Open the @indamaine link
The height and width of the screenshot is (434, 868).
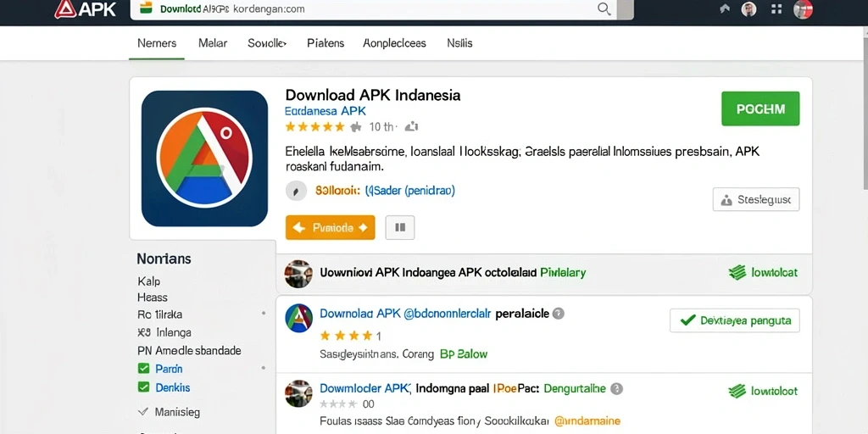(587, 420)
